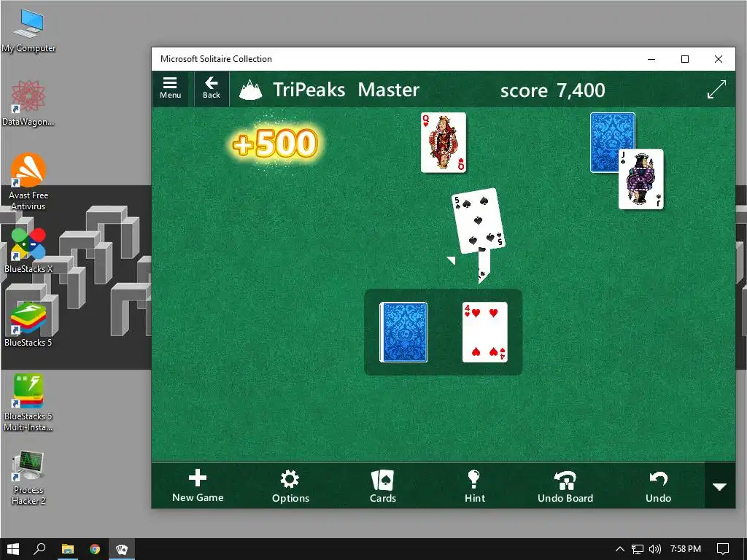Go Back with the arrow button
The height and width of the screenshot is (560, 747).
211,88
